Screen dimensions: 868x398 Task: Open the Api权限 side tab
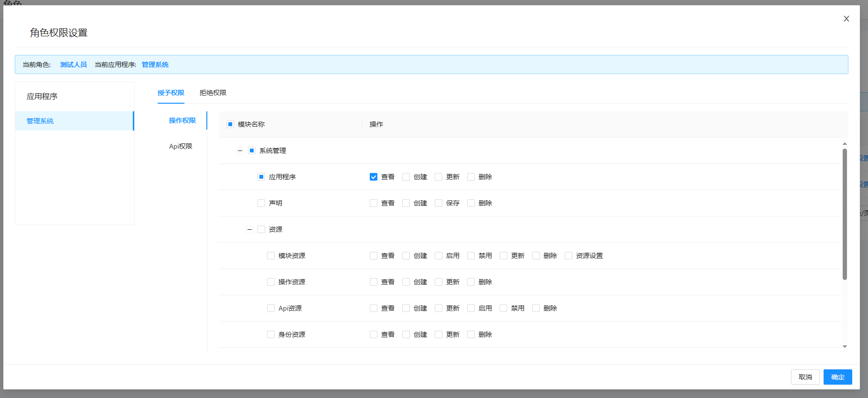pos(181,146)
